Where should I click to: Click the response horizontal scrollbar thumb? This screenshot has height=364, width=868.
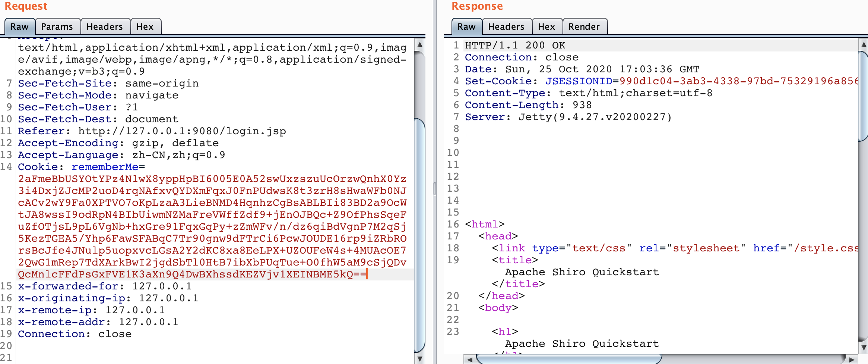pos(568,360)
